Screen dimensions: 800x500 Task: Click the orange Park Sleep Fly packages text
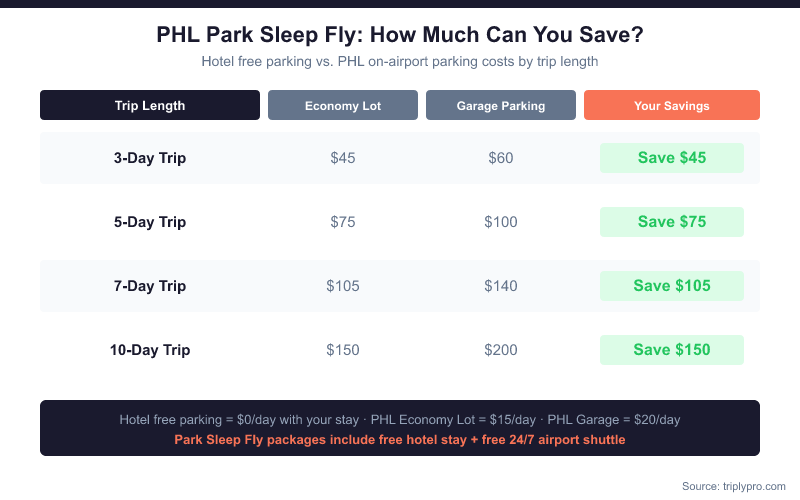[x=400, y=438]
